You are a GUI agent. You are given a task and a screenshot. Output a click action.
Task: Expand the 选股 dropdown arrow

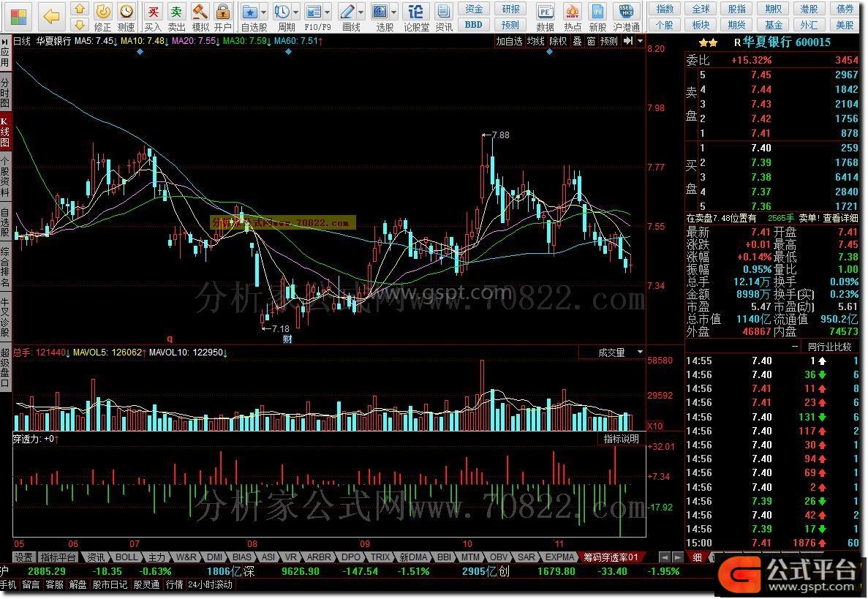click(x=393, y=12)
